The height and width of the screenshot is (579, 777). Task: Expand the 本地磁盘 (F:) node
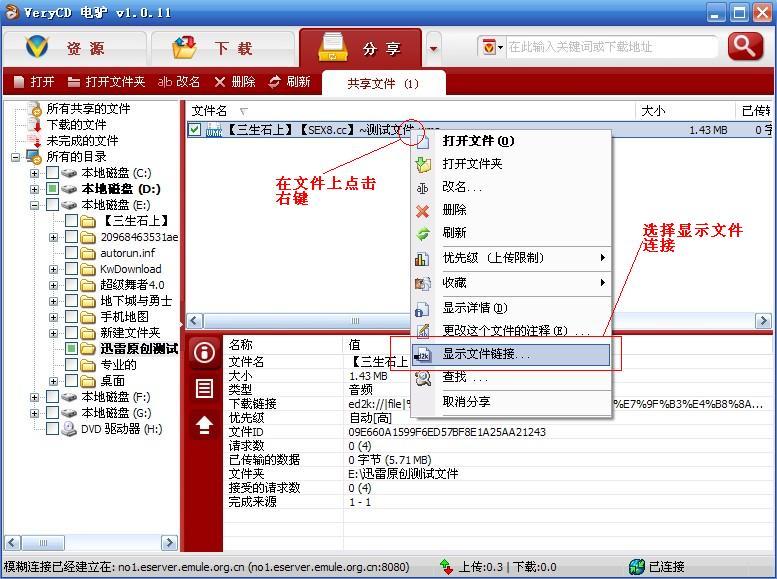click(34, 398)
